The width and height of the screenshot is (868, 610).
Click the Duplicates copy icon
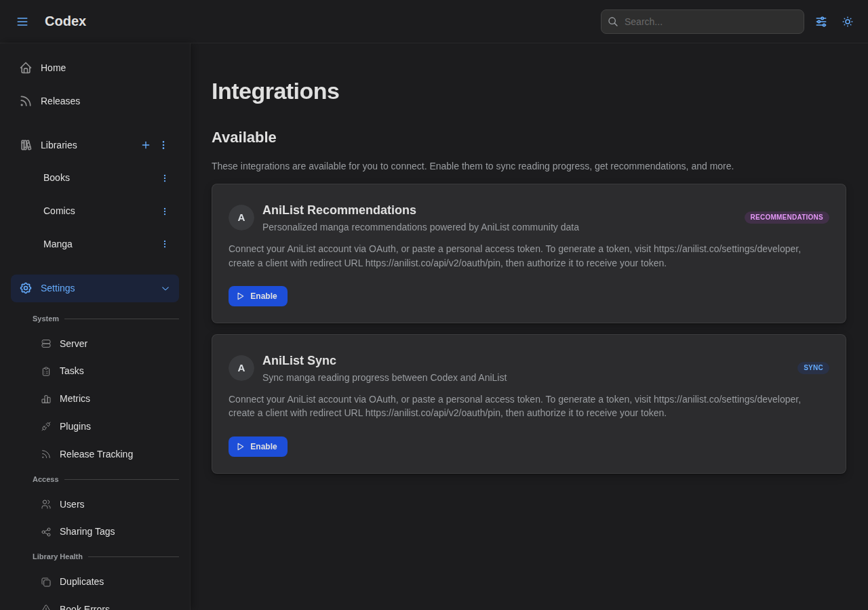click(46, 582)
